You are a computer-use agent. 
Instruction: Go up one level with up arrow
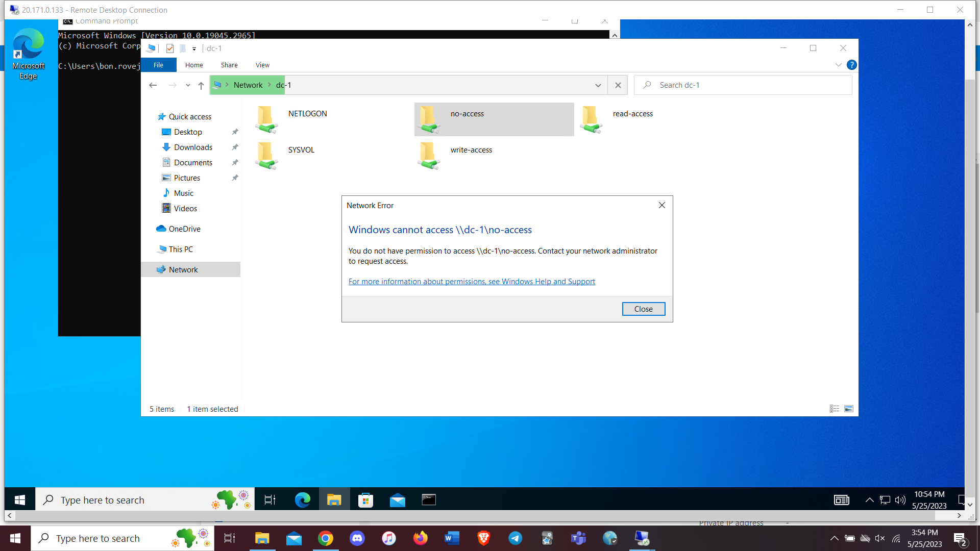(201, 86)
